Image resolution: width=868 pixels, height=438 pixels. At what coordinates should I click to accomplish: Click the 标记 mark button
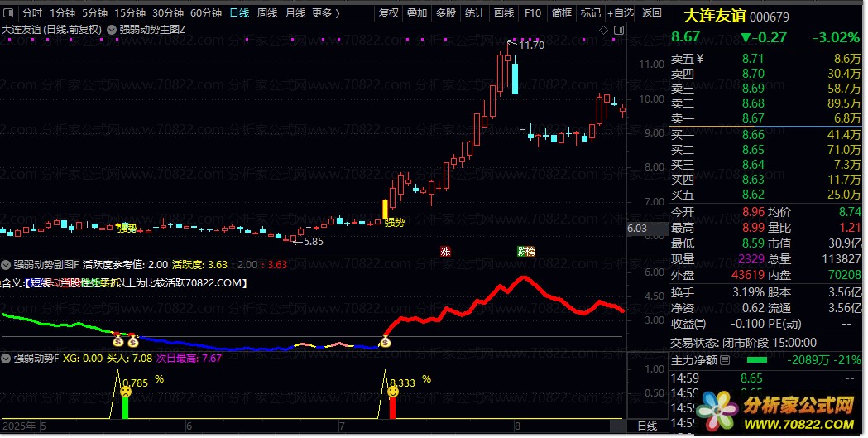pyautogui.click(x=590, y=12)
